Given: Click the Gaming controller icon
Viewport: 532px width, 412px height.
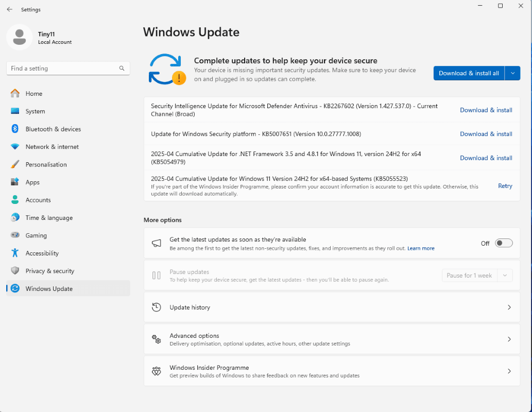Looking at the screenshot, I should pyautogui.click(x=15, y=235).
